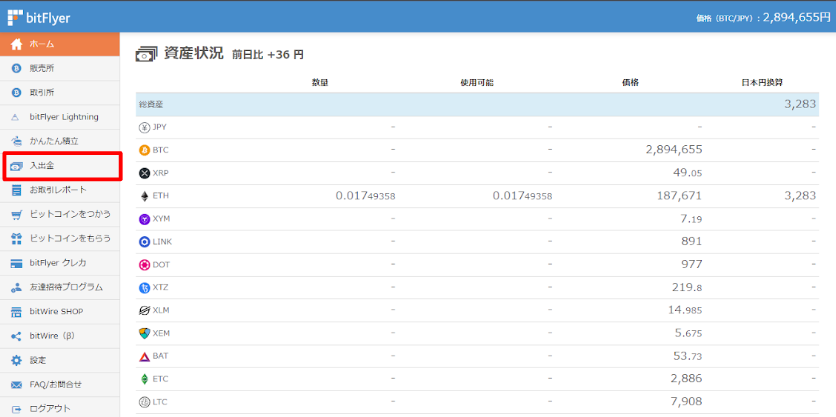Click the bitWire (β) share icon

[x=17, y=336]
